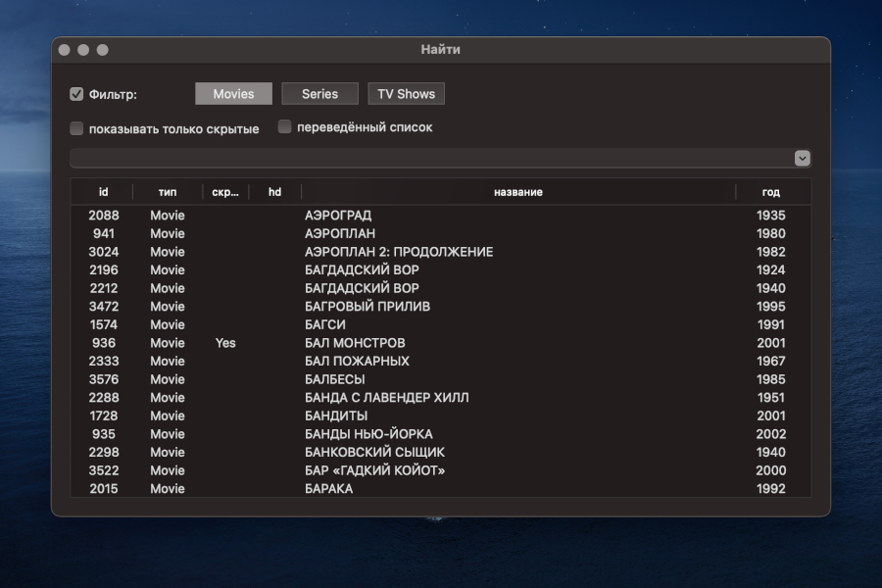Click id cell 941
The height and width of the screenshot is (588, 882).
pos(104,233)
